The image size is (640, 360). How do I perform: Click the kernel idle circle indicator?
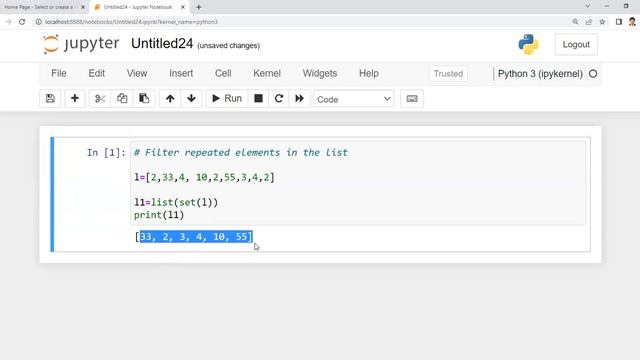pos(593,74)
